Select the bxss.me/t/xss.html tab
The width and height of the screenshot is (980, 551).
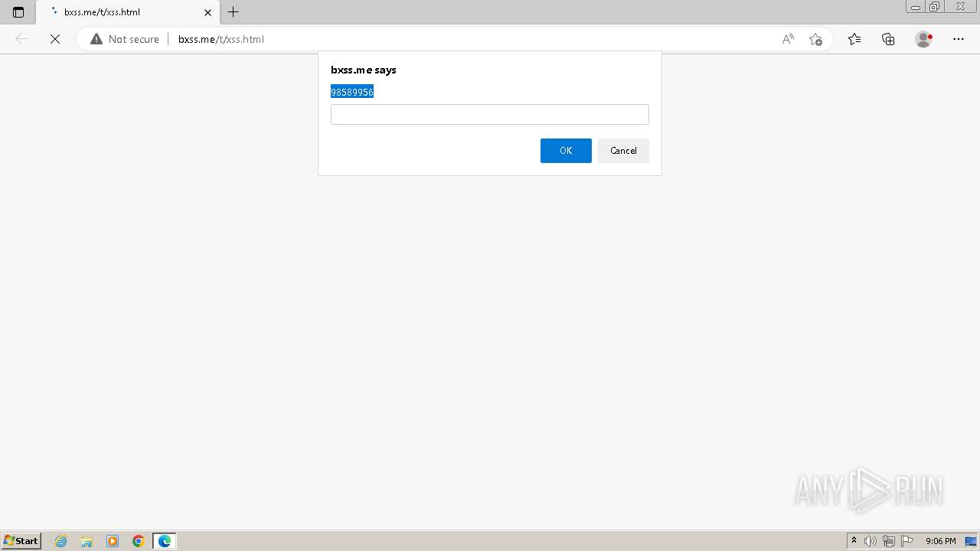(128, 12)
